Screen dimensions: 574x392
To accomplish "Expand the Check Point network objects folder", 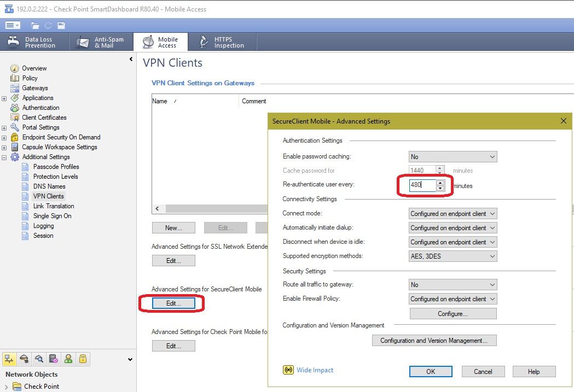I will (6, 387).
